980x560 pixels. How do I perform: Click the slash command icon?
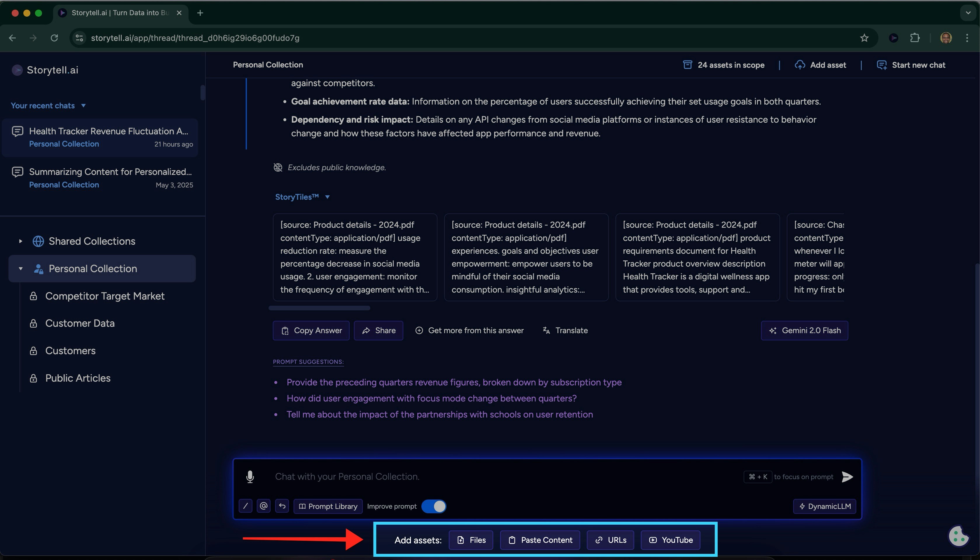coord(245,506)
